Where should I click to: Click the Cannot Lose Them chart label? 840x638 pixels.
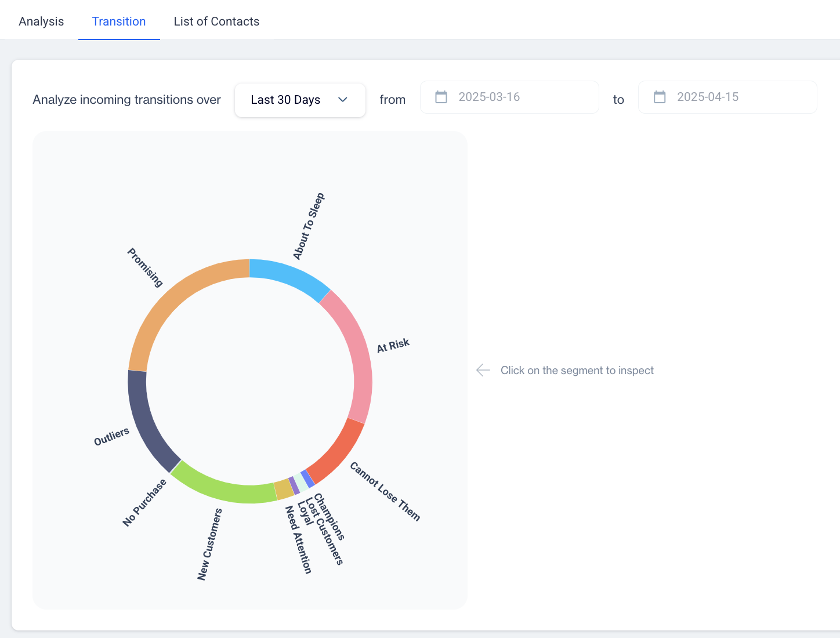385,491
